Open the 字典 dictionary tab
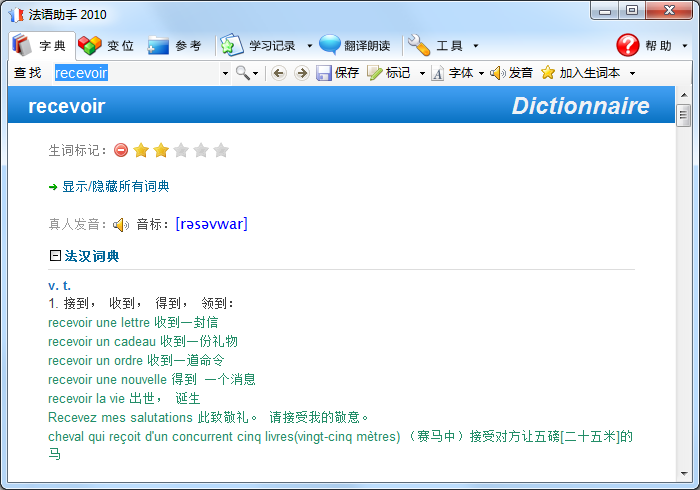 click(x=42, y=46)
